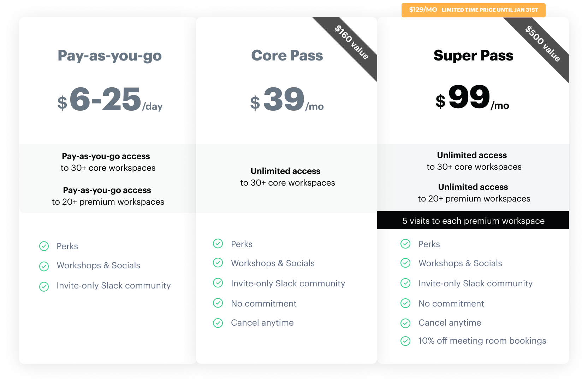Image resolution: width=588 pixels, height=385 pixels.
Task: Select the Super Pass plan heading
Action: [x=474, y=56]
